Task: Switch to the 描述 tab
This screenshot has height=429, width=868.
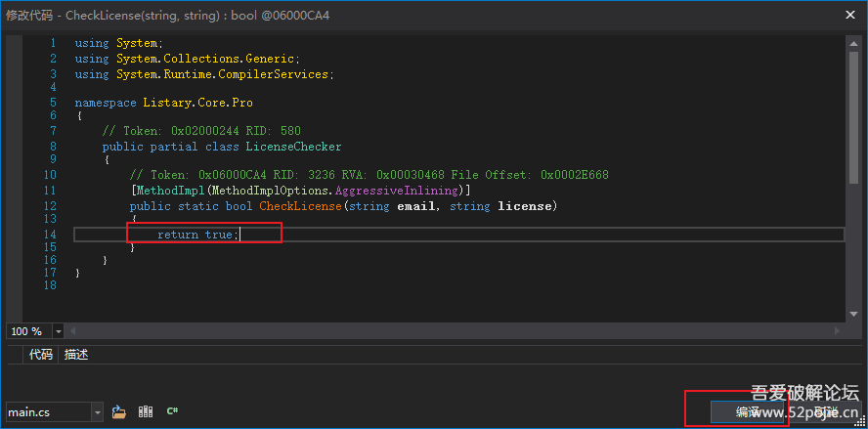Action: click(76, 355)
